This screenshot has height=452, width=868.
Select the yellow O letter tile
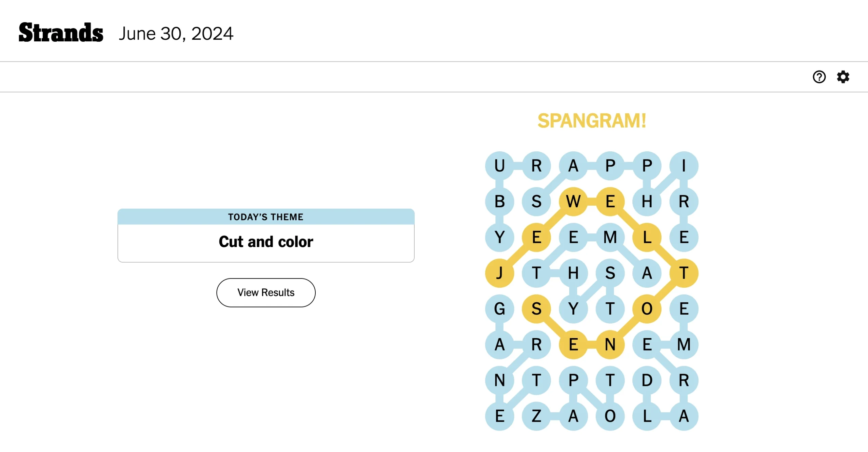[x=647, y=309]
